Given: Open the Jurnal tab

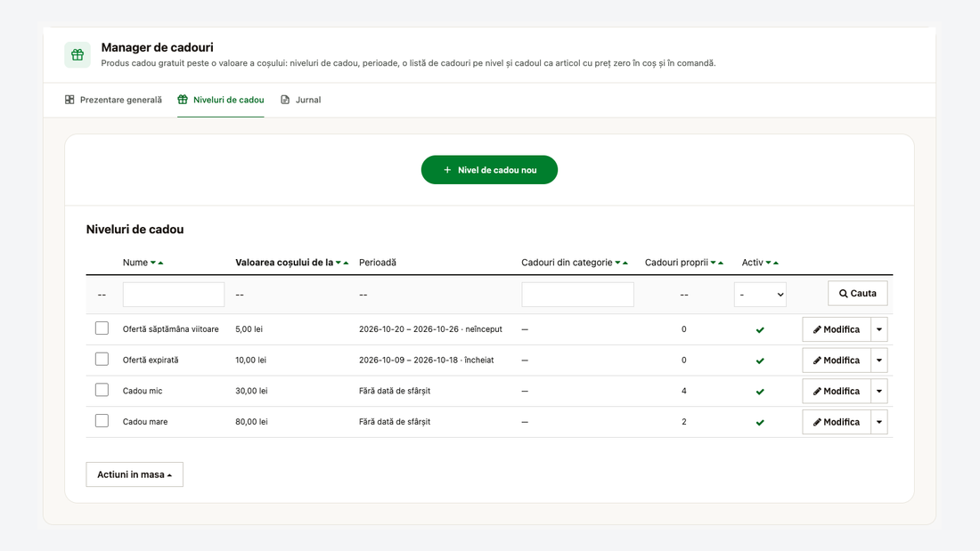Looking at the screenshot, I should 300,100.
